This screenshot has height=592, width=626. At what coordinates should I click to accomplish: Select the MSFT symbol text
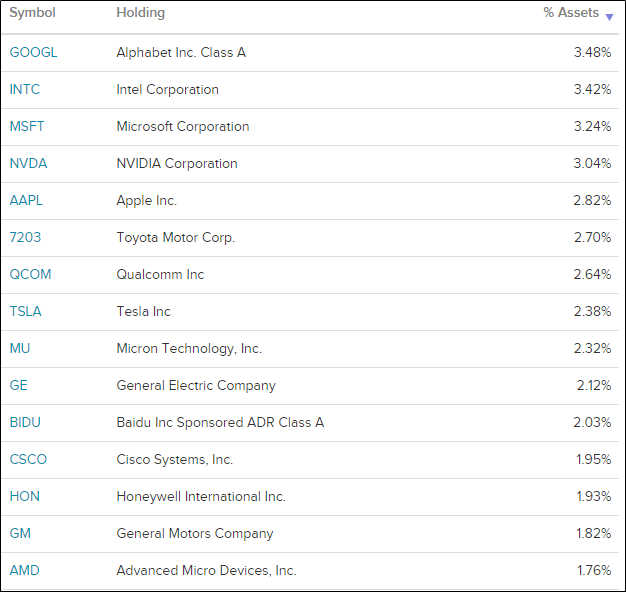point(27,126)
